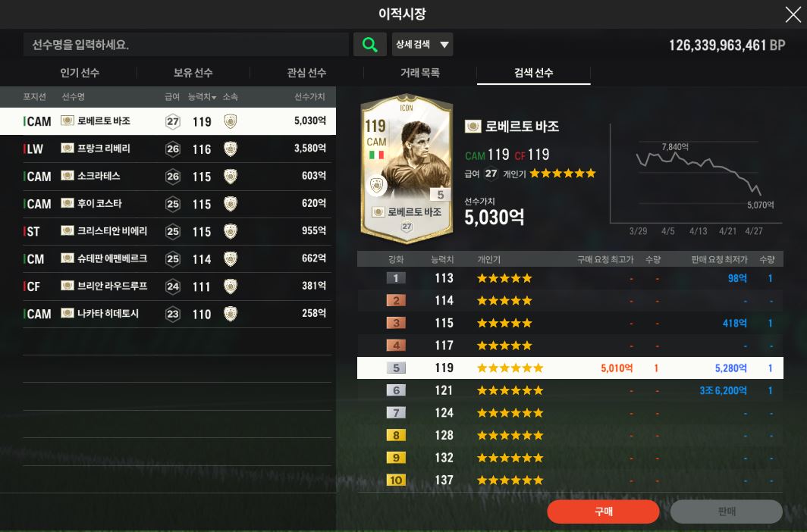Image resolution: width=807 pixels, height=532 pixels.
Task: Click the green magnifier search icon
Action: coord(369,45)
